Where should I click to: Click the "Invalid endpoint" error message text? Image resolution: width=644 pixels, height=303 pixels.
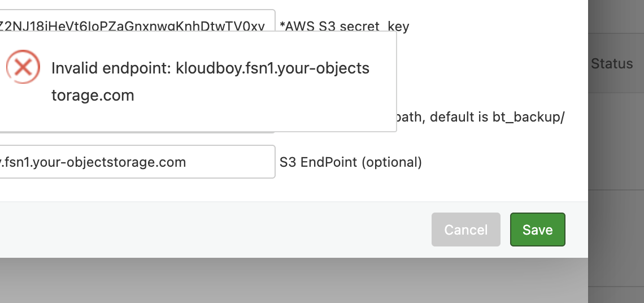coord(112,68)
